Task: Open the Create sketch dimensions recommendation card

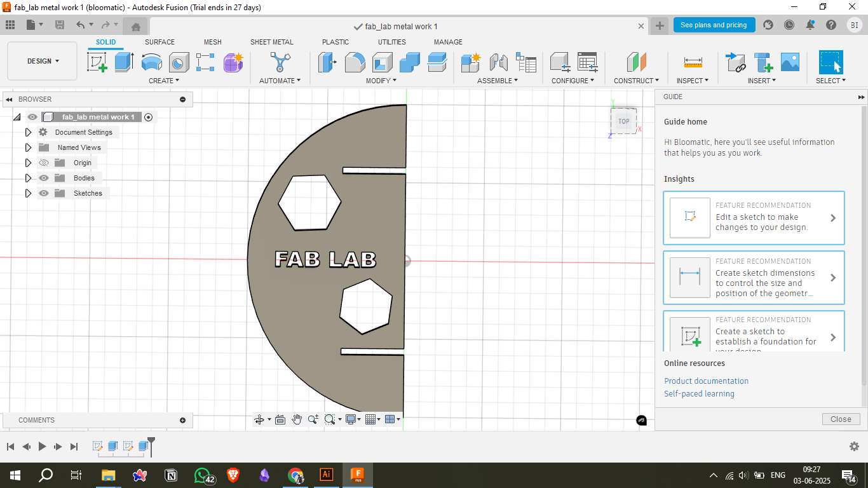Action: pos(754,278)
